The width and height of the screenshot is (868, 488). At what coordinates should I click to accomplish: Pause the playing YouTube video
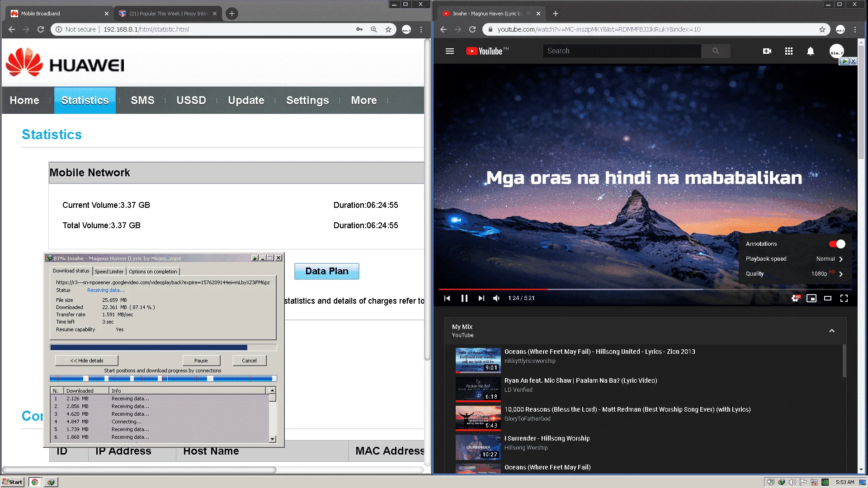464,298
